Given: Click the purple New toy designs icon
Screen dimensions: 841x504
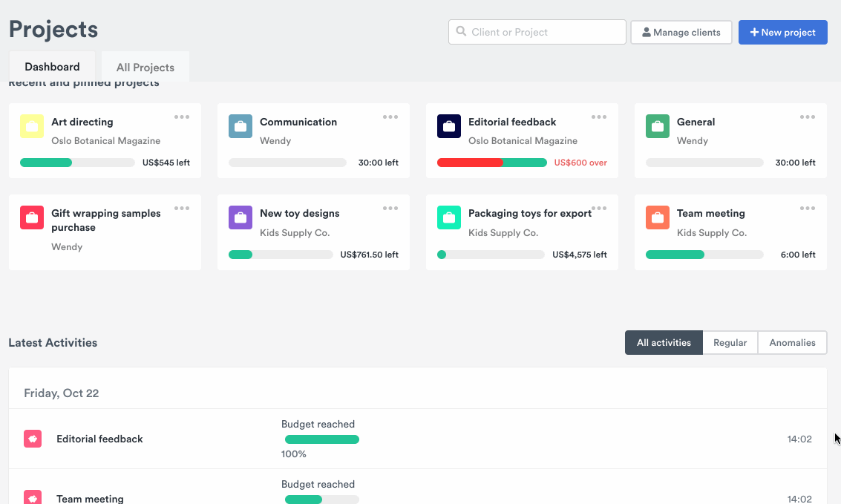Looking at the screenshot, I should [240, 217].
